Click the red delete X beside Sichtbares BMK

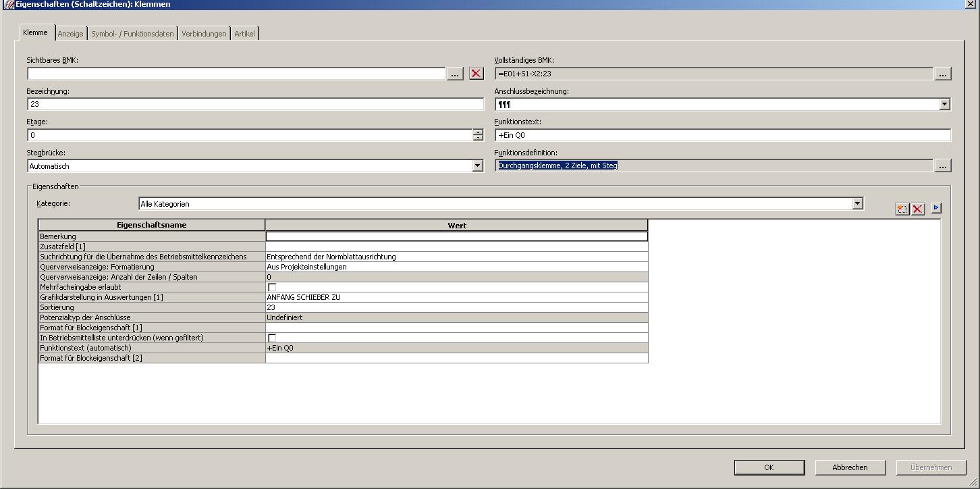click(477, 74)
